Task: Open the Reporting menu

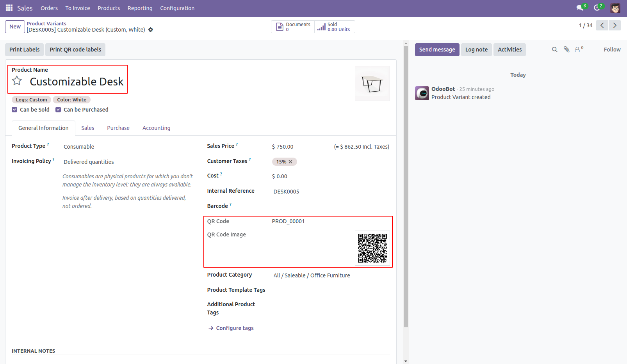Action: click(140, 8)
